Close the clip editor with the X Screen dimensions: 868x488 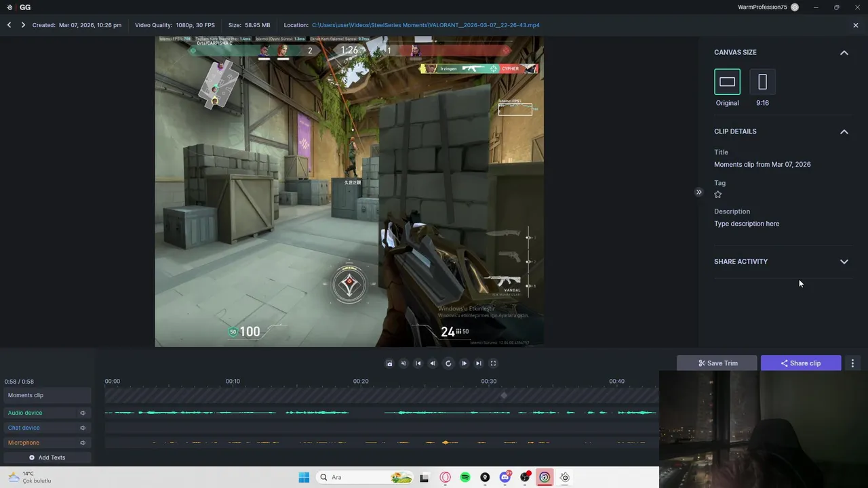click(856, 25)
